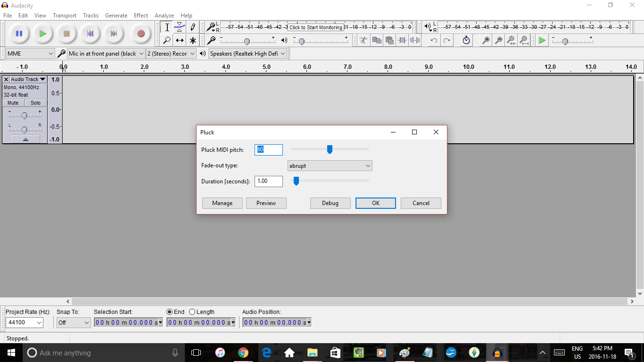Click the Silence Audio icon

click(414, 40)
